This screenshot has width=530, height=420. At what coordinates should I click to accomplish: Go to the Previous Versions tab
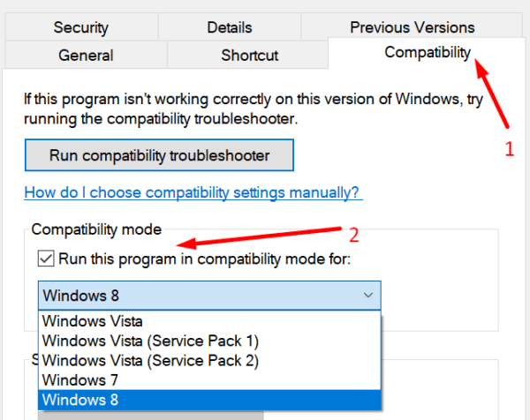(412, 27)
